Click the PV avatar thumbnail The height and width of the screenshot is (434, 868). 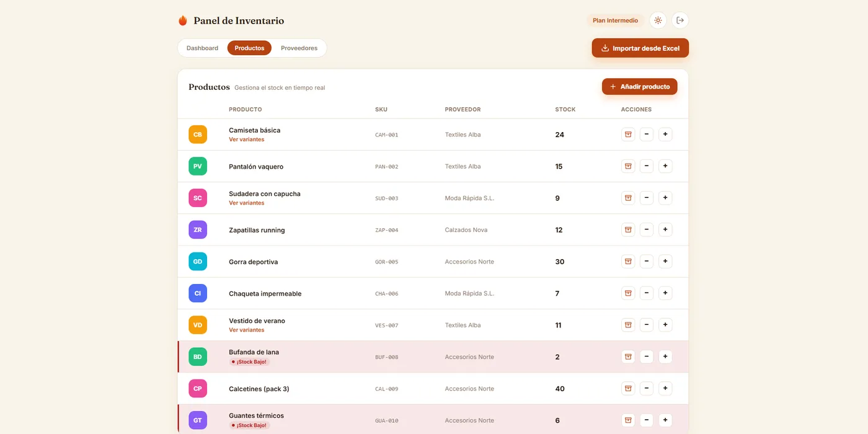point(198,166)
